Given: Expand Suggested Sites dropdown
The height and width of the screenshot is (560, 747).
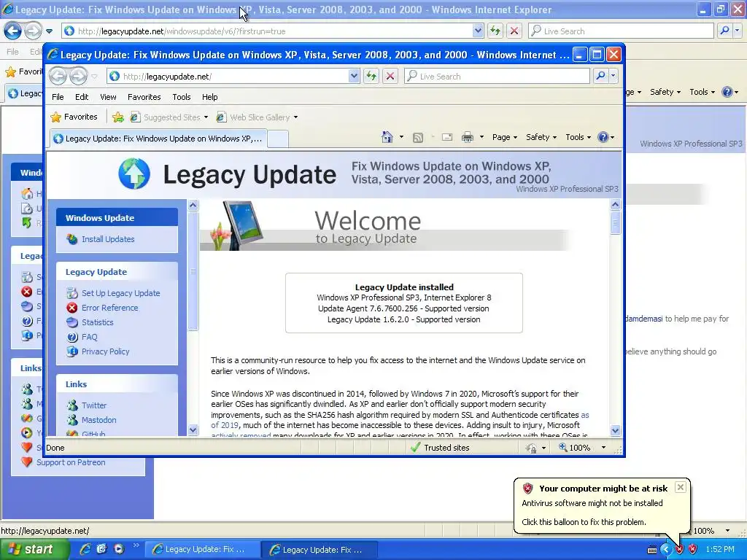Looking at the screenshot, I should [206, 117].
